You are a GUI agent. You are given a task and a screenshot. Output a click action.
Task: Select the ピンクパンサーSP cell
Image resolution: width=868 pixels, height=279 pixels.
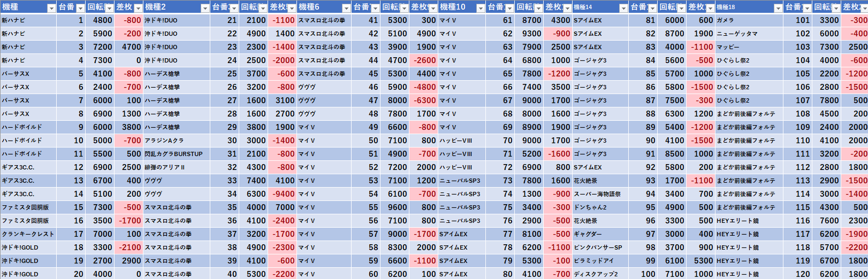(600, 247)
